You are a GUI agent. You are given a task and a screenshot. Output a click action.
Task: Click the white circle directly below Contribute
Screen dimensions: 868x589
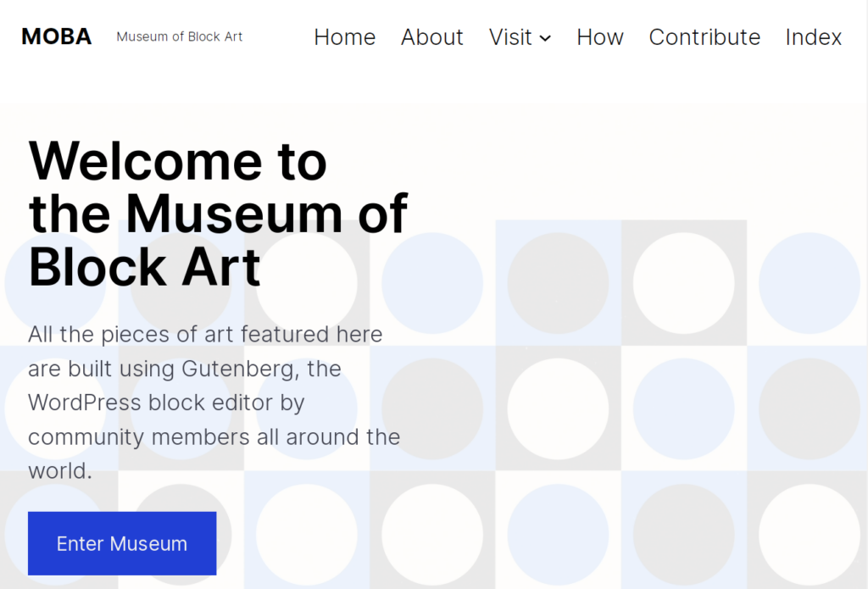684,283
